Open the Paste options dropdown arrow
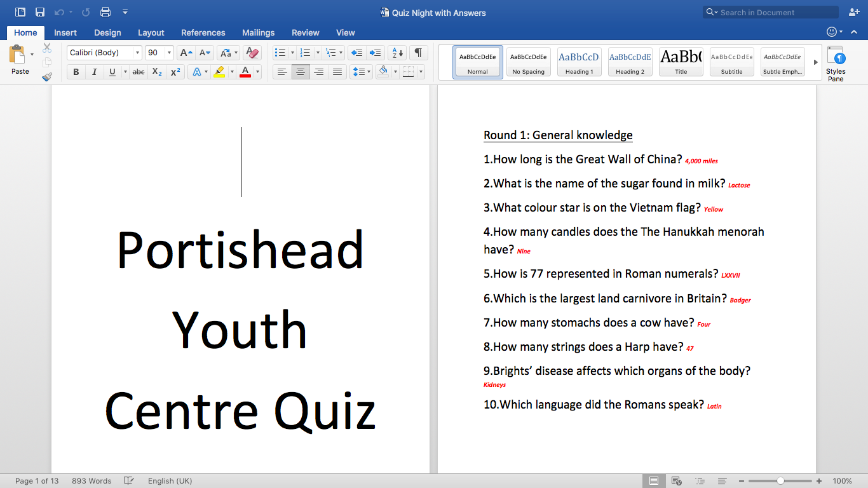This screenshot has width=868, height=488. pyautogui.click(x=32, y=55)
